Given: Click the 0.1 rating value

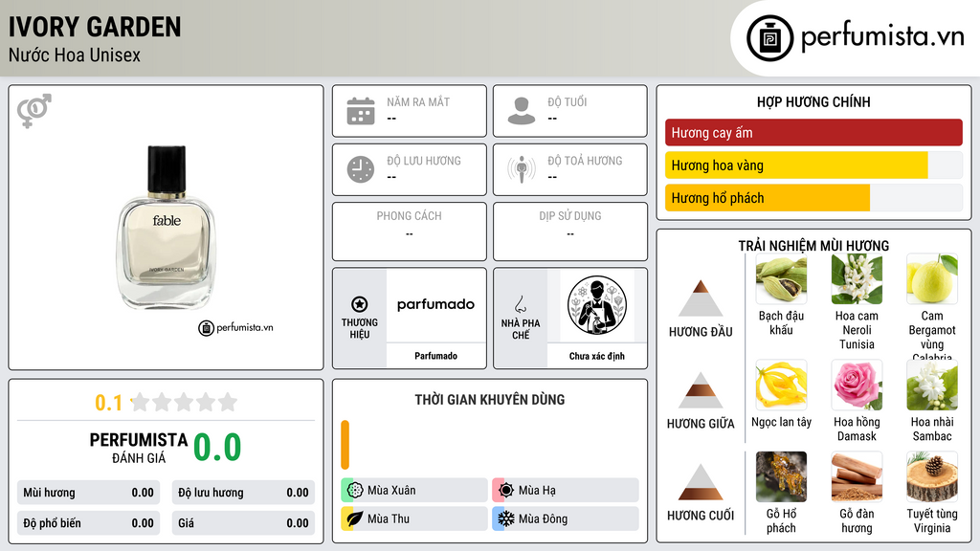Looking at the screenshot, I should click(x=108, y=403).
